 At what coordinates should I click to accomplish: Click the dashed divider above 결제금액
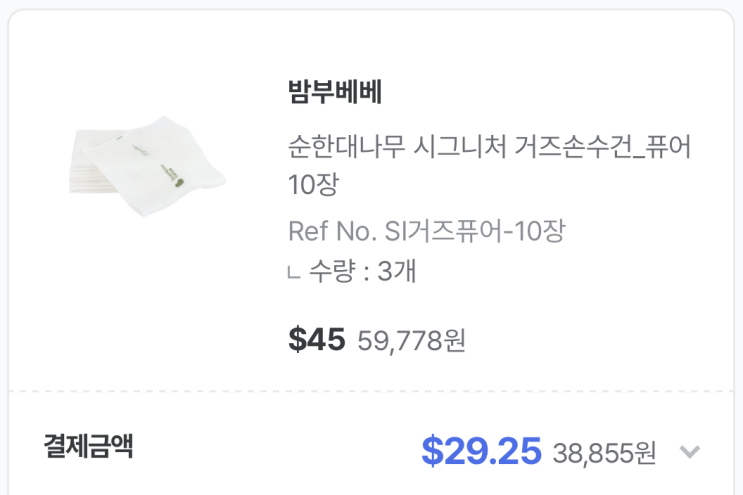(x=371, y=390)
